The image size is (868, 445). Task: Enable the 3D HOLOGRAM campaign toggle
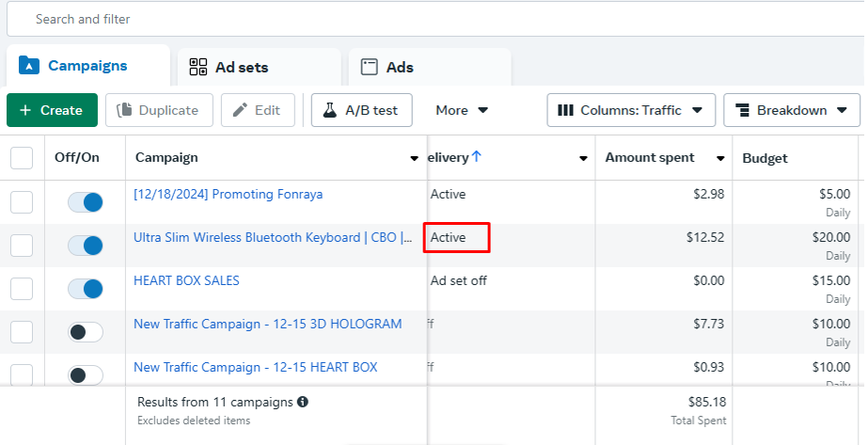click(x=86, y=332)
